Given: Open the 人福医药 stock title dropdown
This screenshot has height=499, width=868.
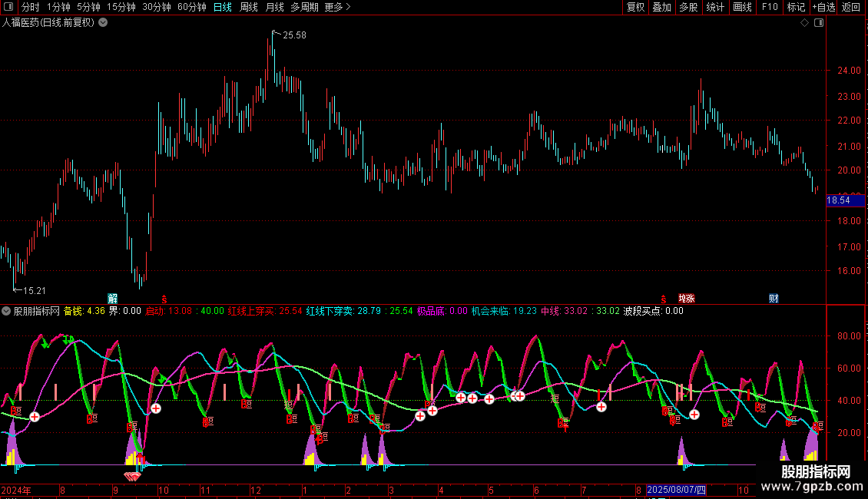Looking at the screenshot, I should [x=104, y=23].
